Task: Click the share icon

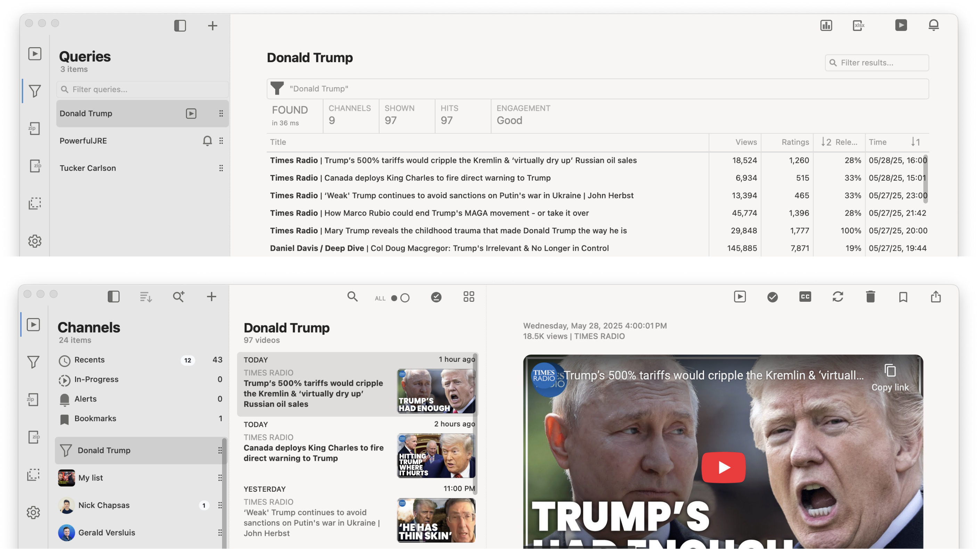Action: [936, 297]
